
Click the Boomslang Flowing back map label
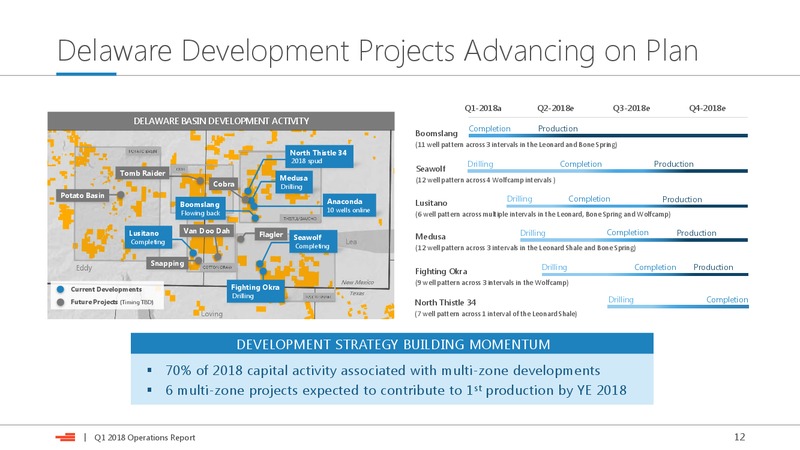click(200, 208)
